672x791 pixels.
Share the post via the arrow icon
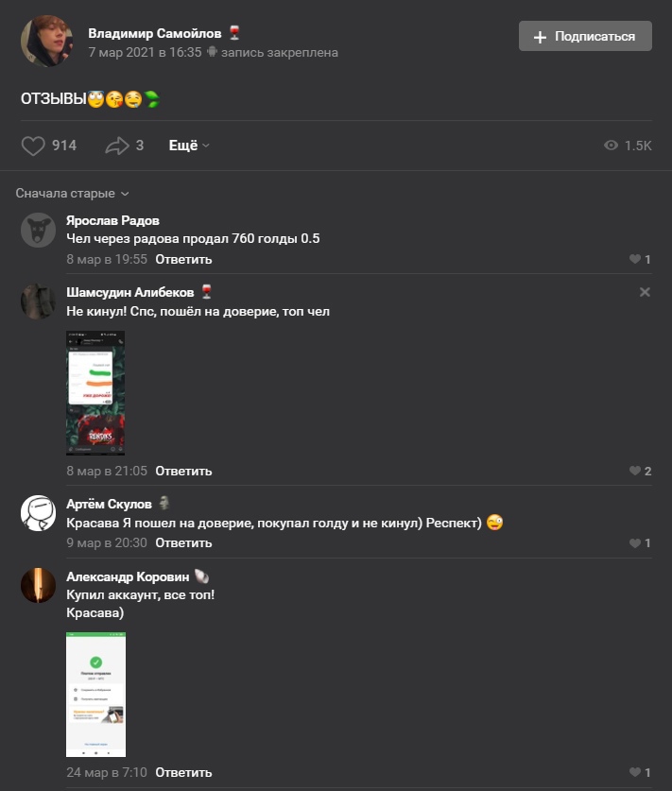pos(117,146)
